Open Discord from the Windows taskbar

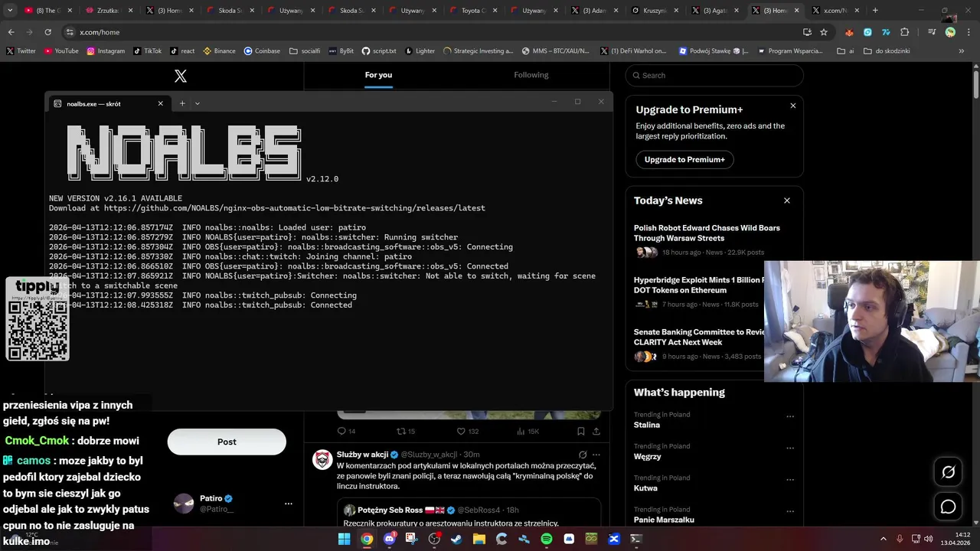click(x=389, y=539)
